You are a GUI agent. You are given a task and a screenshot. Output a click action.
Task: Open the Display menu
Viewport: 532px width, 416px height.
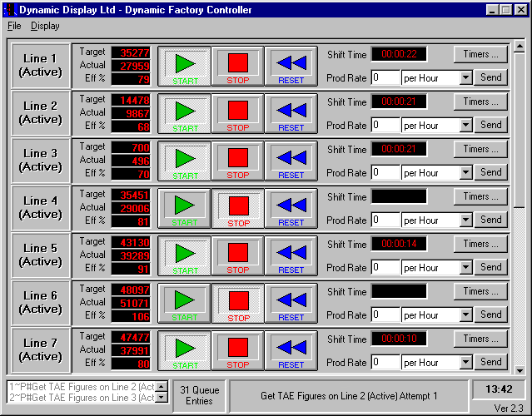pyautogui.click(x=45, y=26)
